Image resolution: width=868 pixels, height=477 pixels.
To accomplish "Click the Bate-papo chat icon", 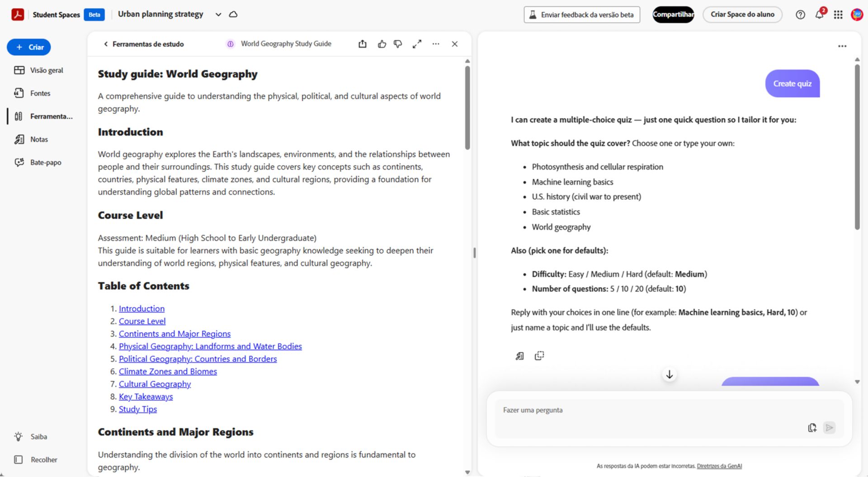I will tap(19, 162).
